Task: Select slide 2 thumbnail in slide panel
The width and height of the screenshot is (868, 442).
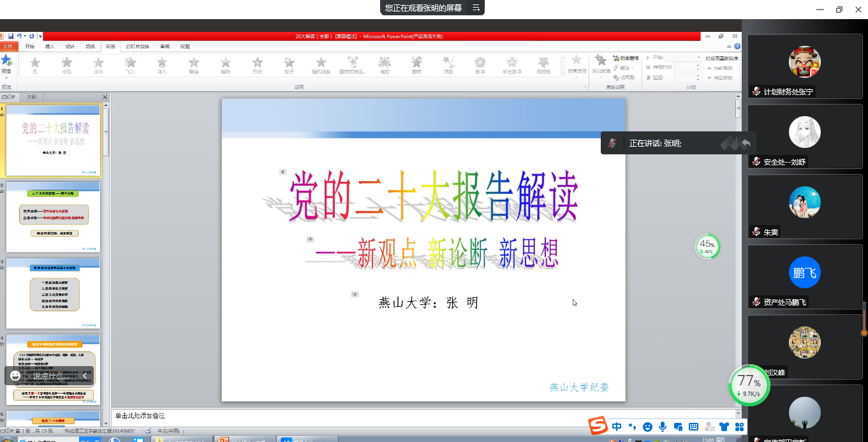Action: pos(53,217)
